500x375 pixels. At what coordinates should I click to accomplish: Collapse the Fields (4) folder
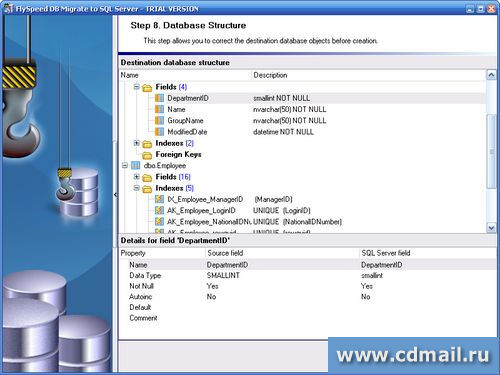point(136,87)
